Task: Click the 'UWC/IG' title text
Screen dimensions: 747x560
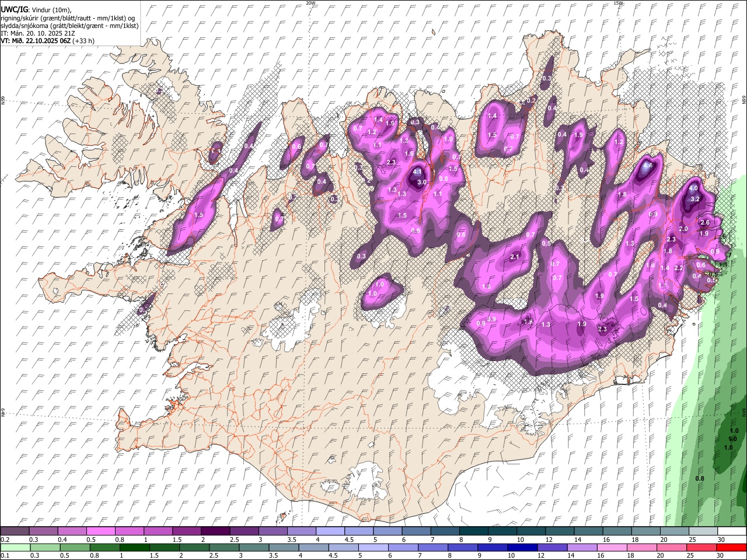Action: [x=13, y=9]
